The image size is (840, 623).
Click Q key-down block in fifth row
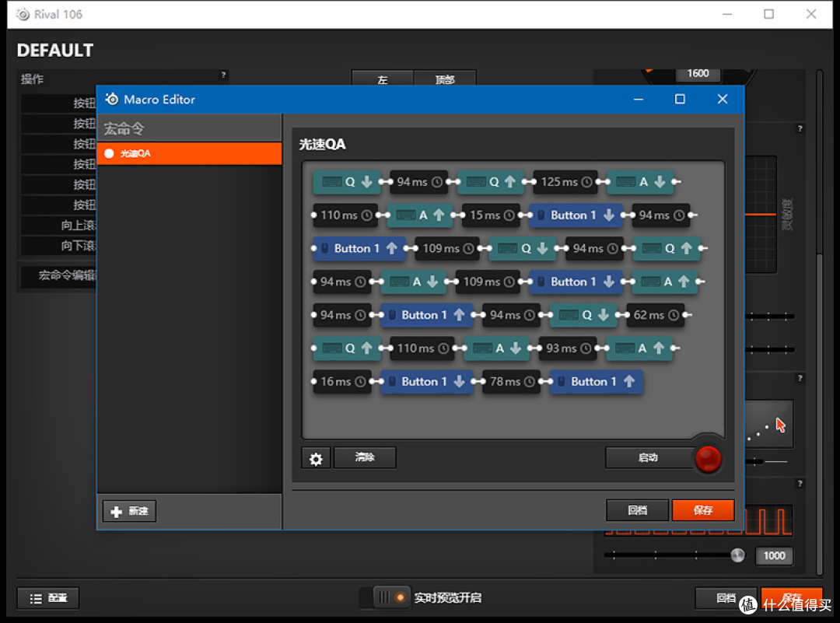pos(583,315)
